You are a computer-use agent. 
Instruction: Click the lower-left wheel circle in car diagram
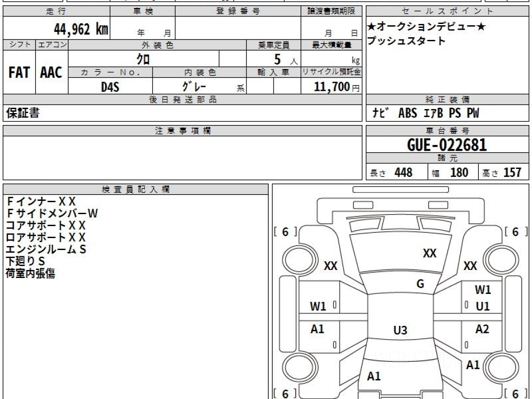(296, 368)
